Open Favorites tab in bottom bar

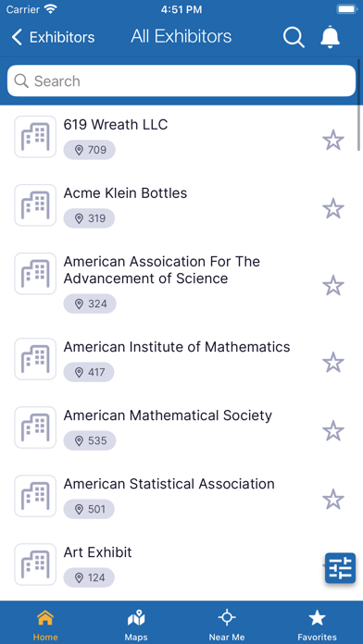pyautogui.click(x=317, y=625)
